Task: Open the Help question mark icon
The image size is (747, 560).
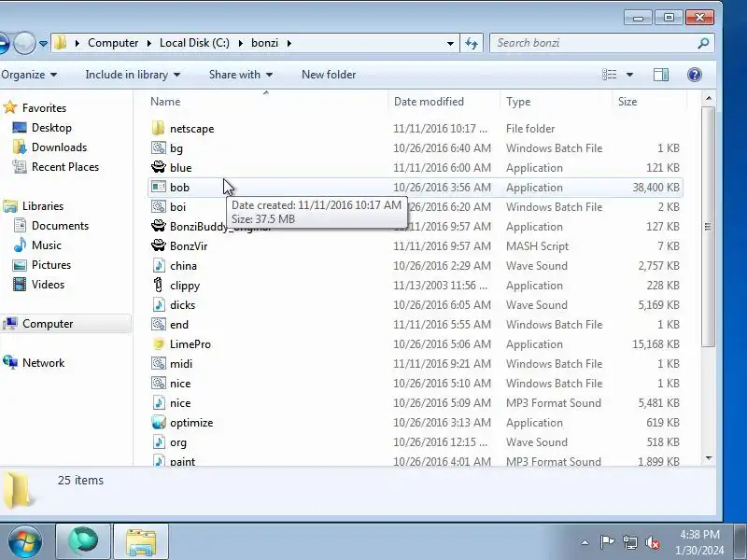Action: point(694,75)
